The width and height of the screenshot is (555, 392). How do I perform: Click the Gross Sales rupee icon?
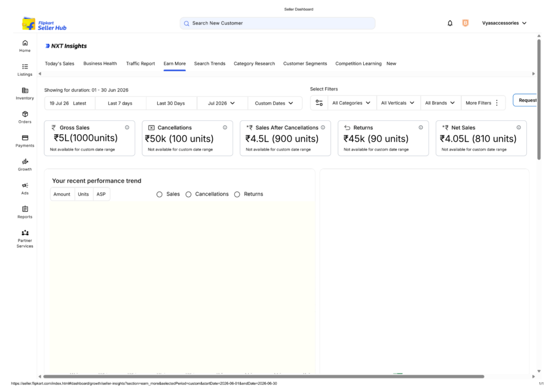[54, 128]
